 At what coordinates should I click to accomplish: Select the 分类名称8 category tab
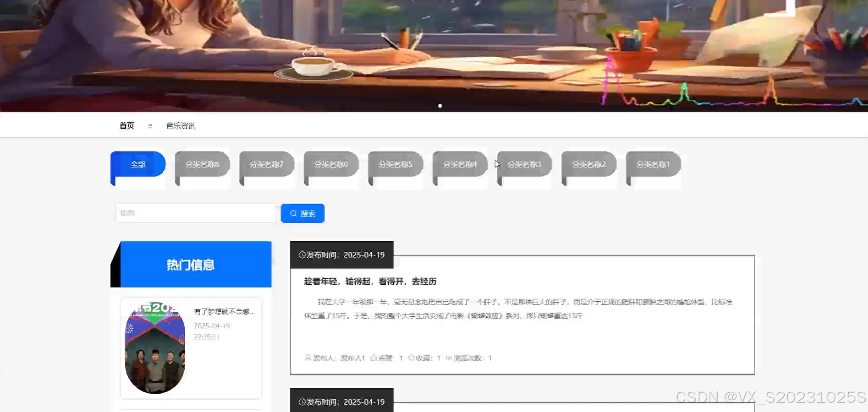tap(203, 164)
